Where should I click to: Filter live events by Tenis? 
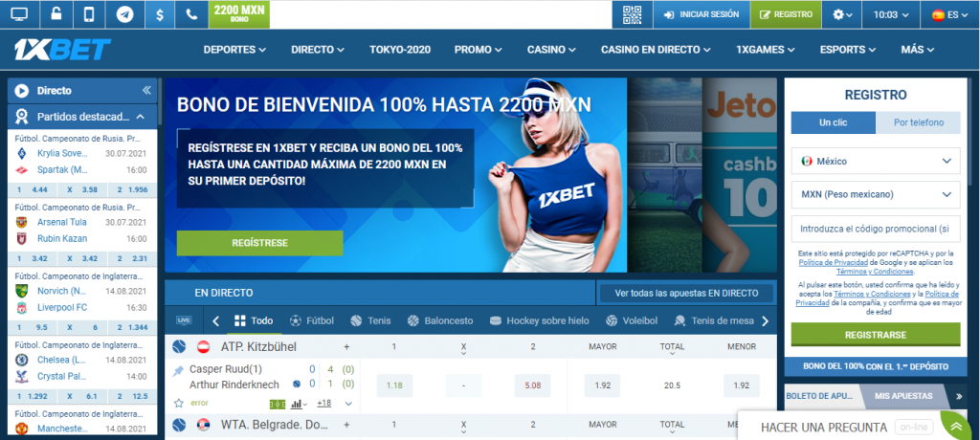pyautogui.click(x=370, y=320)
